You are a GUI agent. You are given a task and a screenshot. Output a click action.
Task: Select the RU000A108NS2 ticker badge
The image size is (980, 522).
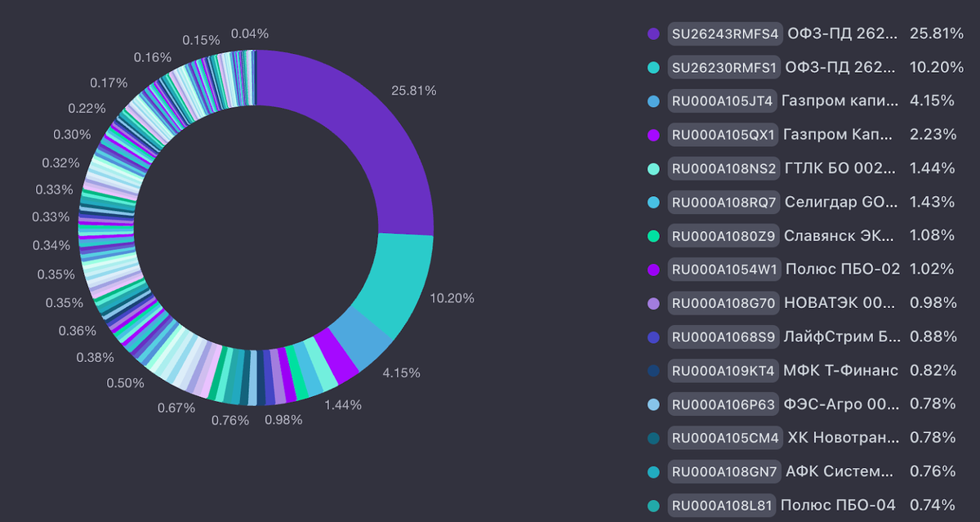tap(724, 168)
